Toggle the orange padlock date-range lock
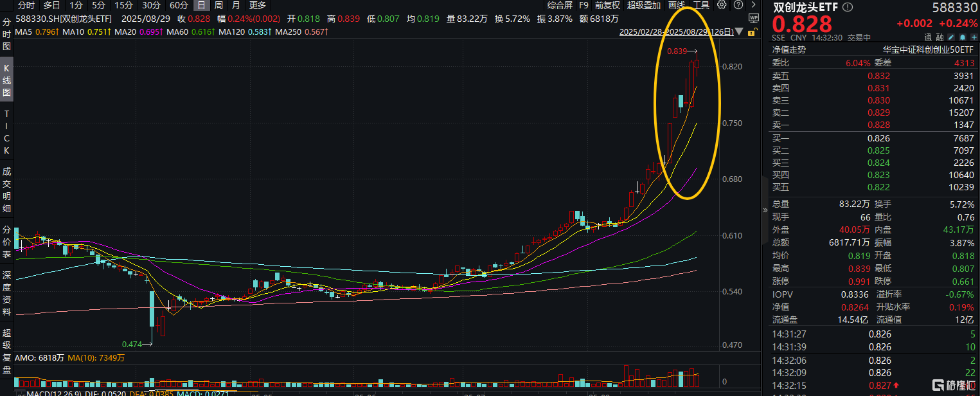 [753, 32]
